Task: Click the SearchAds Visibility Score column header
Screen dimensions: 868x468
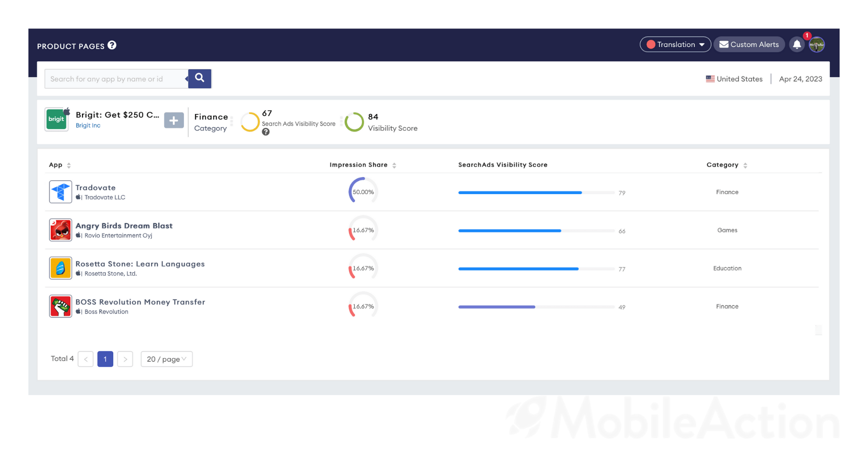Action: (x=503, y=165)
